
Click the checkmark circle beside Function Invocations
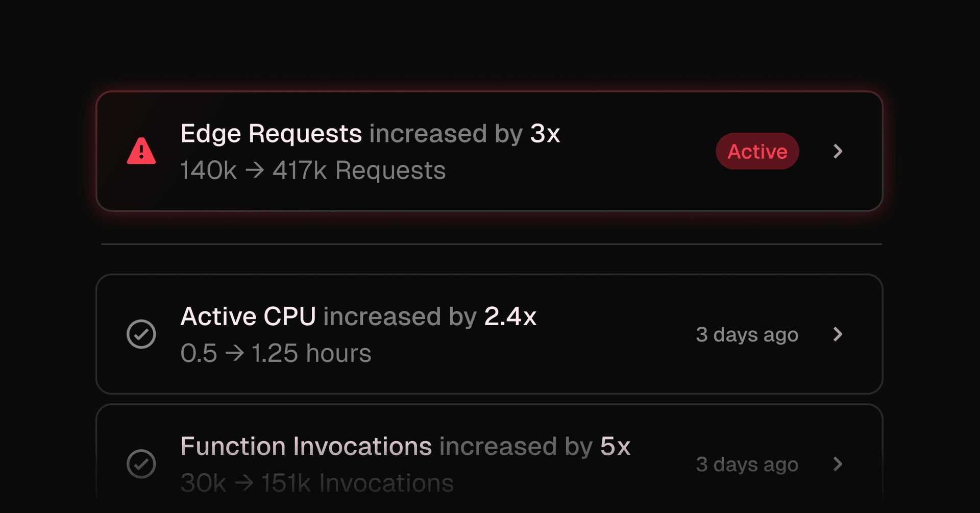pyautogui.click(x=141, y=464)
